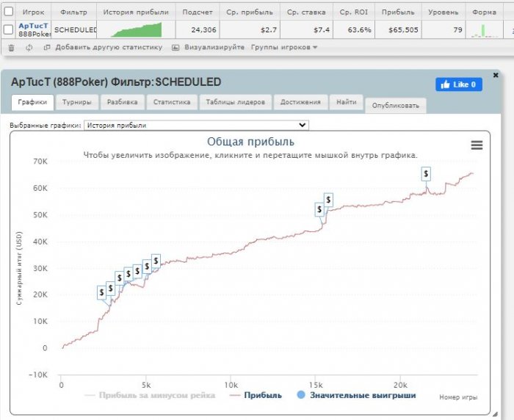Click the ApTucT player name link

[x=33, y=26]
